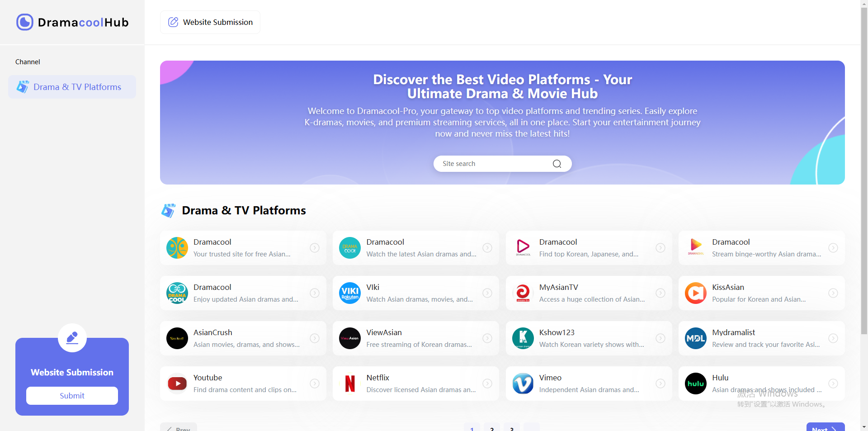Click arrow circle on 'Your trusted site' Dramacool card
868x431 pixels.
(315, 248)
